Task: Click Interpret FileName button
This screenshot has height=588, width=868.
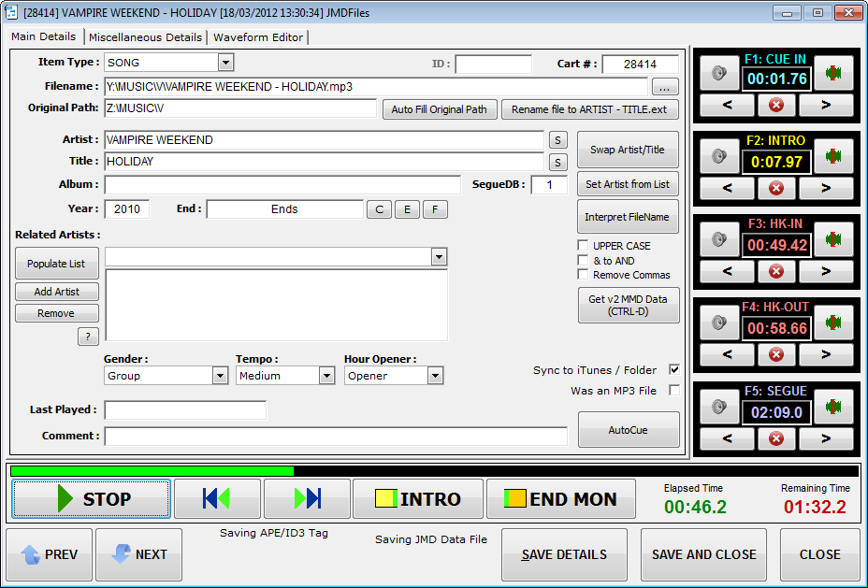Action: click(x=628, y=217)
